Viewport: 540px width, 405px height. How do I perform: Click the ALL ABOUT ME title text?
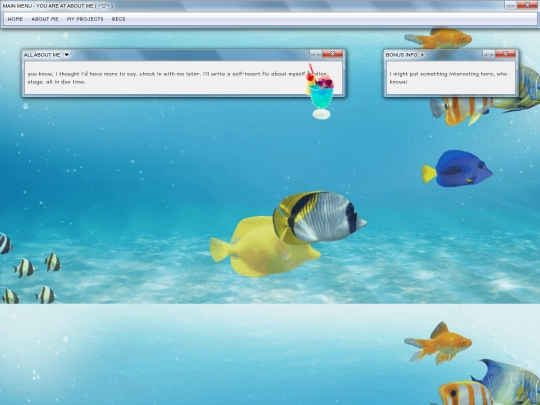coord(42,55)
